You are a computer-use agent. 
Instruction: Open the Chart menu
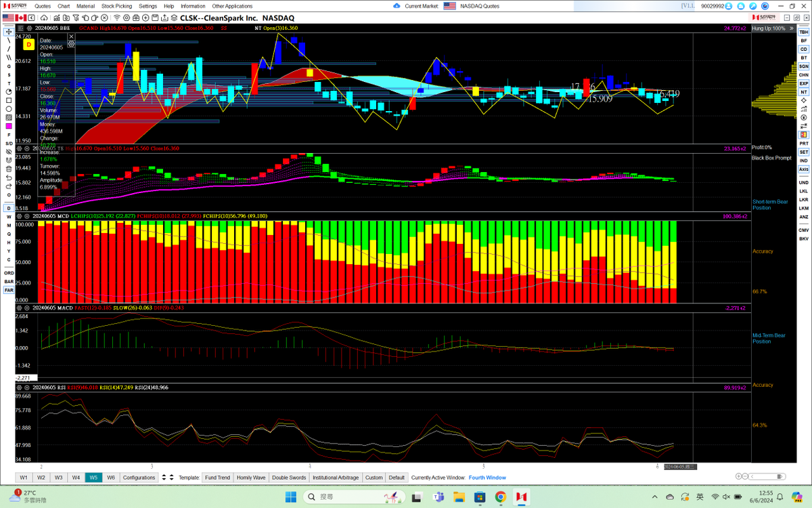point(64,6)
